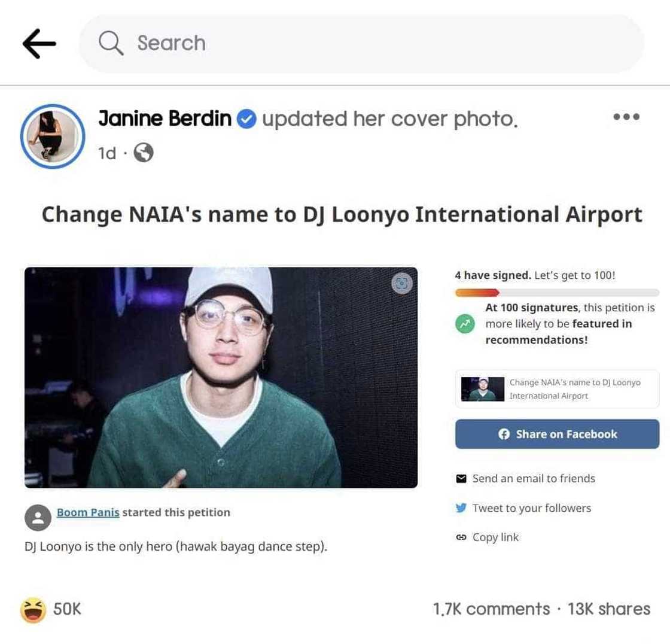Open the small petition preview card
The width and height of the screenshot is (670, 644).
coord(557,389)
